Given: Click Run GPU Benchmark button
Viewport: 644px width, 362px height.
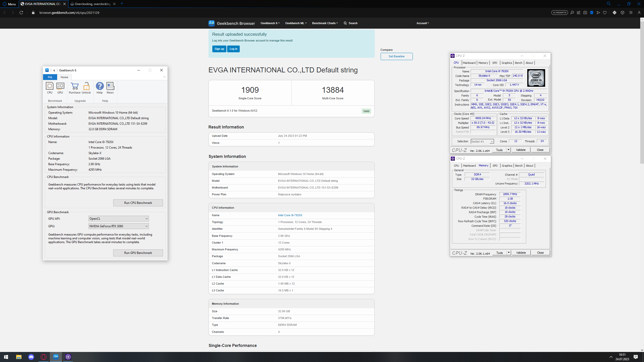Looking at the screenshot, I should point(138,253).
